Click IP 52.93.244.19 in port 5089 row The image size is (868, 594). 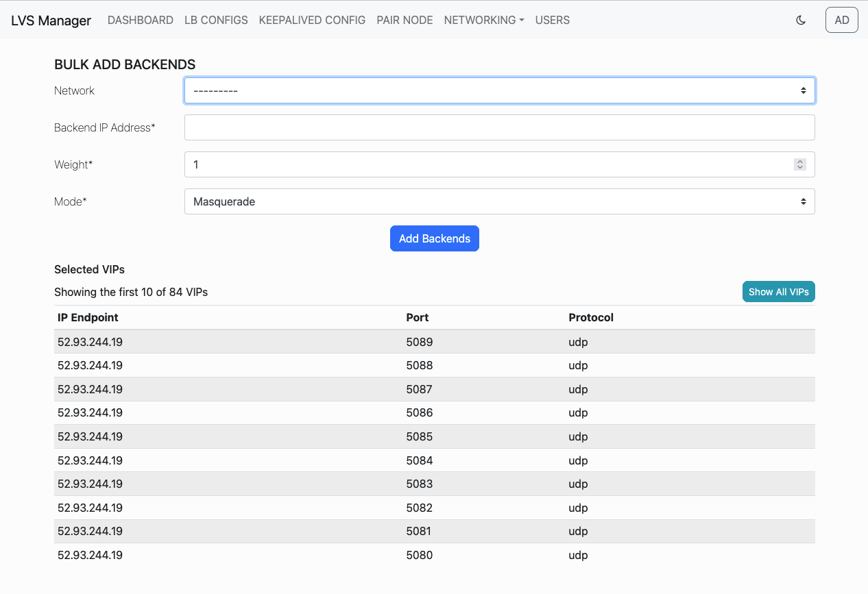point(90,342)
